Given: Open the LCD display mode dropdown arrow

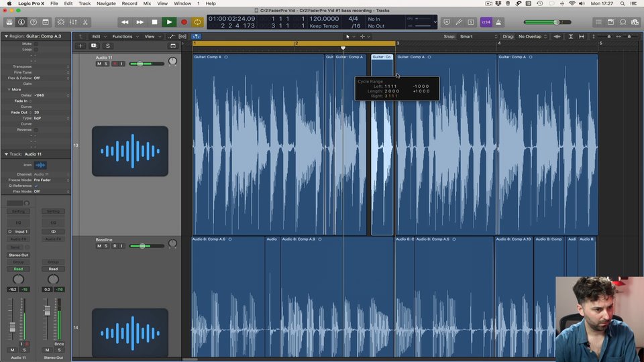Looking at the screenshot, I should pyautogui.click(x=435, y=22).
